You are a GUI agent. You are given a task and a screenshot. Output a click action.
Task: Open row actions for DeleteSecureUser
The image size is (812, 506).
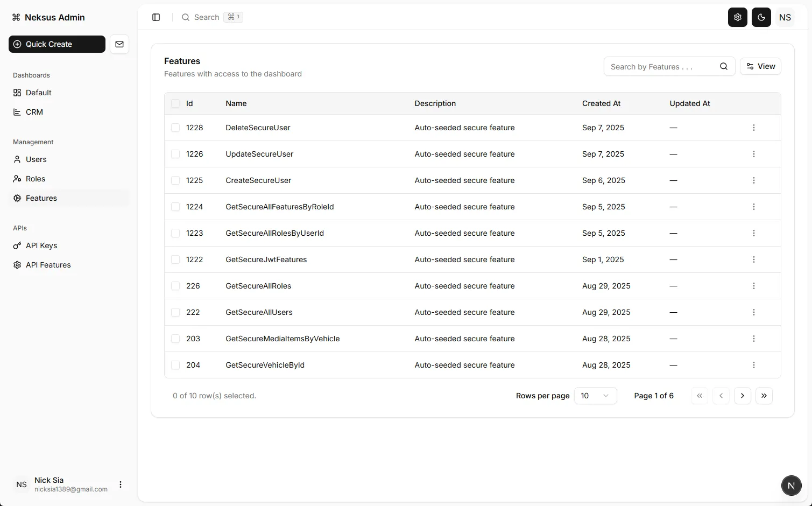[753, 128]
